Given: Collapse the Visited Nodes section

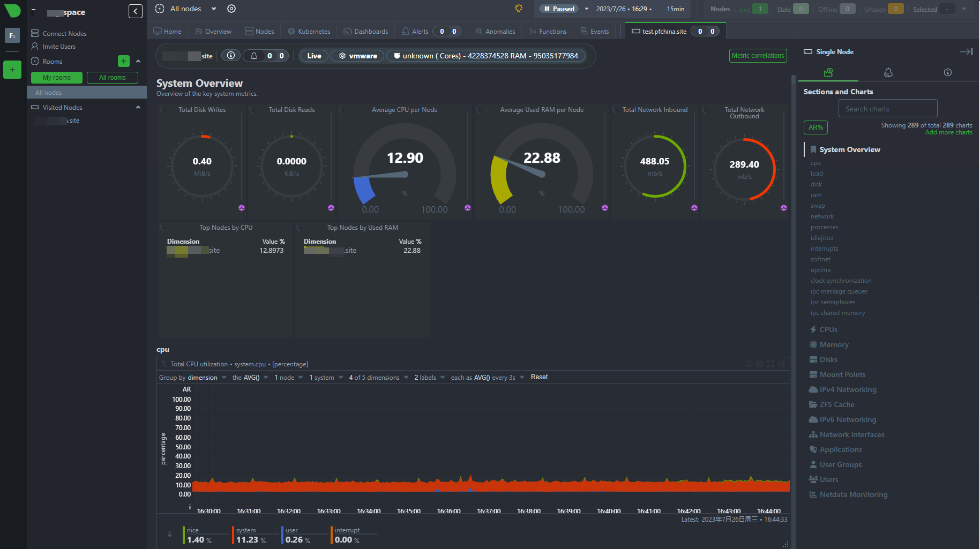Looking at the screenshot, I should coord(138,108).
